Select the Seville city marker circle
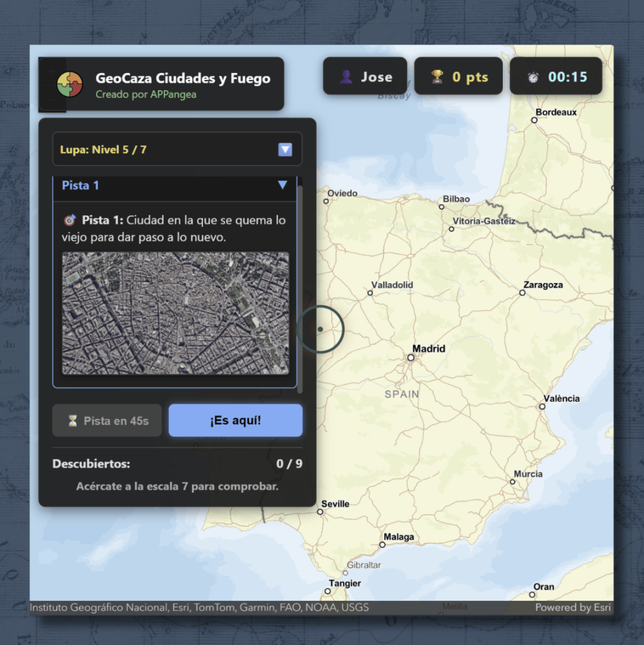The image size is (644, 645). (x=320, y=512)
